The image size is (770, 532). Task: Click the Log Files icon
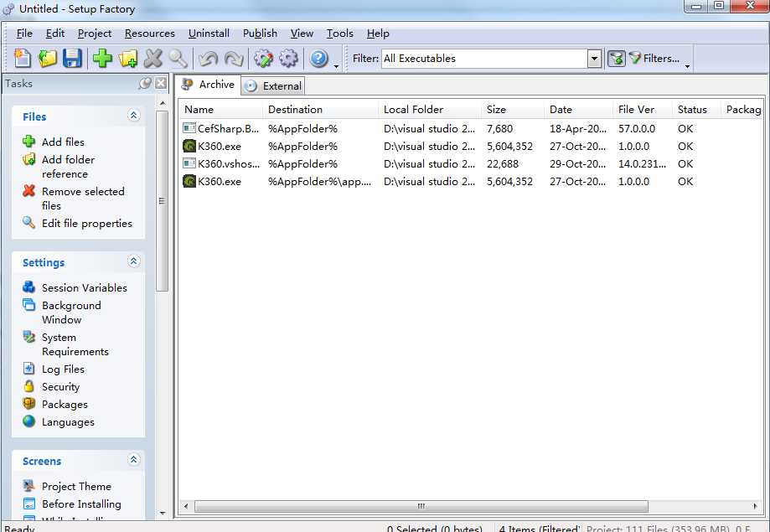(x=29, y=369)
